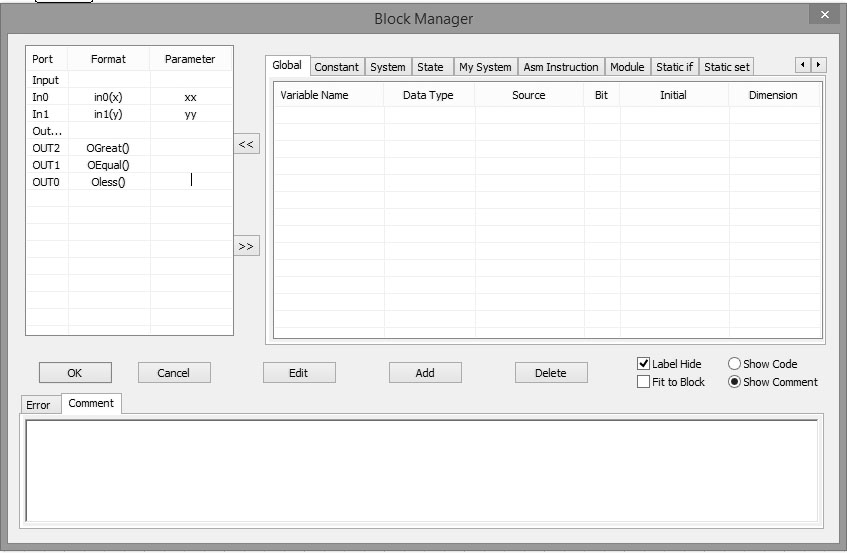Click the Initial column header

674,95
